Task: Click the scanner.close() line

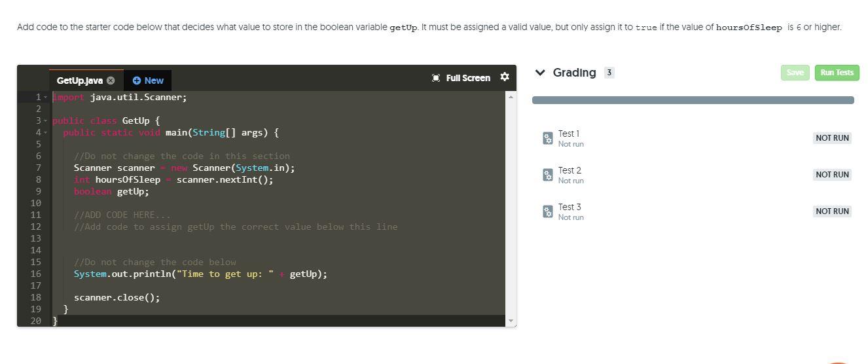Action: tap(117, 297)
